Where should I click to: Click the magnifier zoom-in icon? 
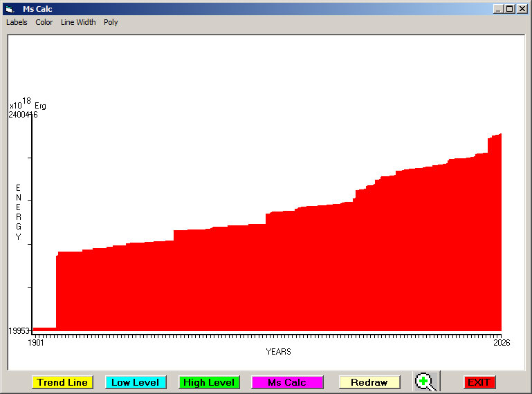pyautogui.click(x=425, y=382)
